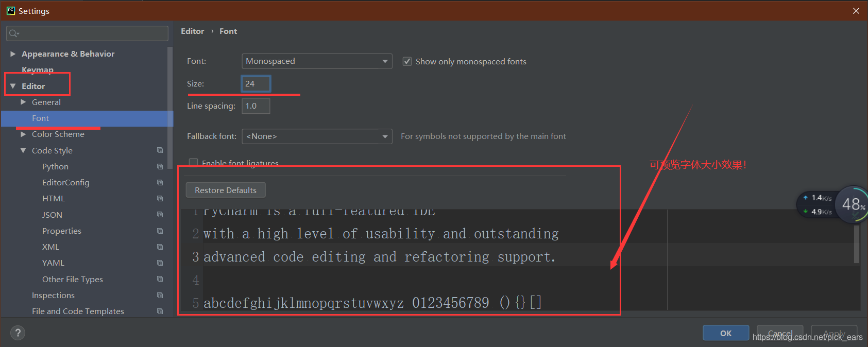Click the settings search field
868x347 pixels.
[87, 33]
